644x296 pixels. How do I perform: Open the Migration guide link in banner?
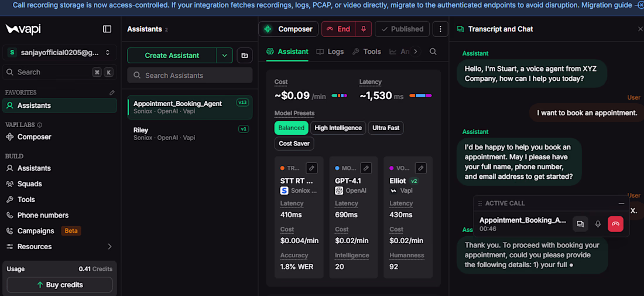point(606,5)
